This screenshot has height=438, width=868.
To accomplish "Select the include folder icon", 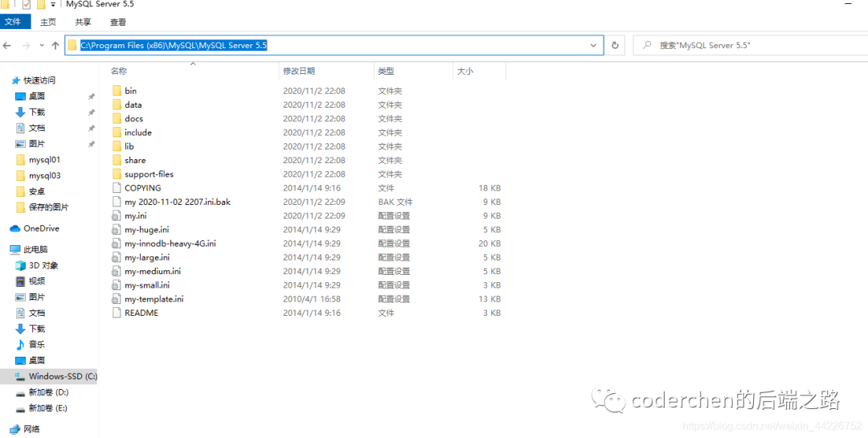I will [117, 133].
